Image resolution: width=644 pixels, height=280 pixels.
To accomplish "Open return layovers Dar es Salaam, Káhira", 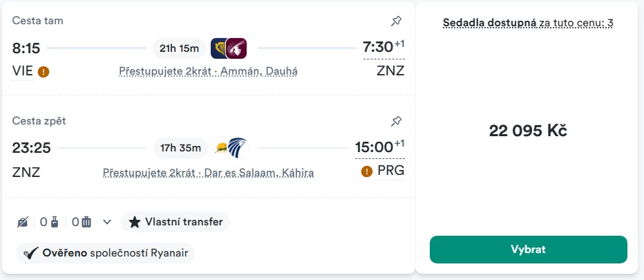I will (208, 172).
